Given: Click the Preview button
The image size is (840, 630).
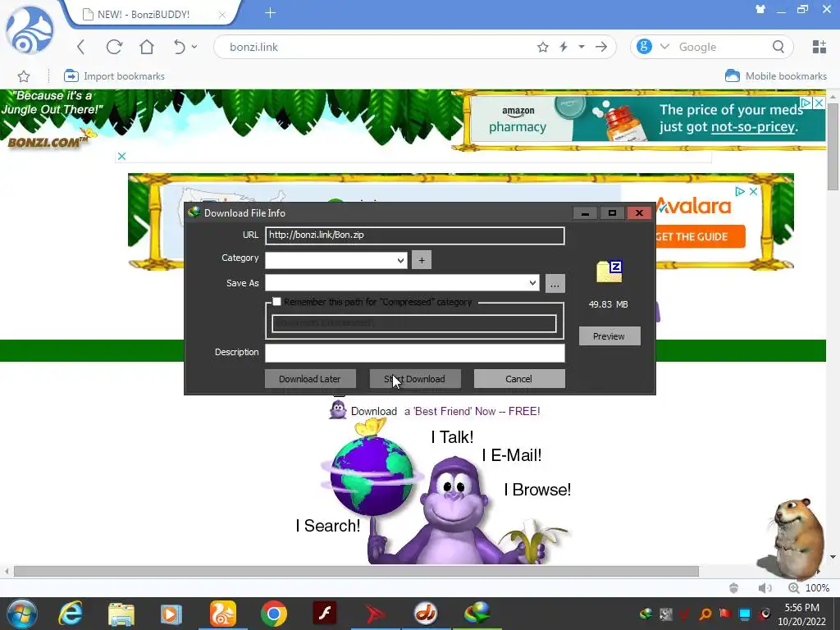Looking at the screenshot, I should coord(609,336).
